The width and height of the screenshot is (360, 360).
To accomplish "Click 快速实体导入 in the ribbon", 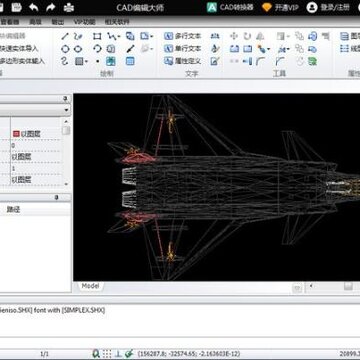I will [x=19, y=49].
